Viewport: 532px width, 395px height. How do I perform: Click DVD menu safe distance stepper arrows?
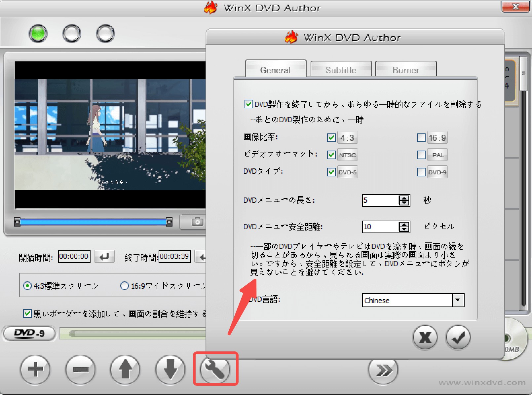(x=404, y=227)
